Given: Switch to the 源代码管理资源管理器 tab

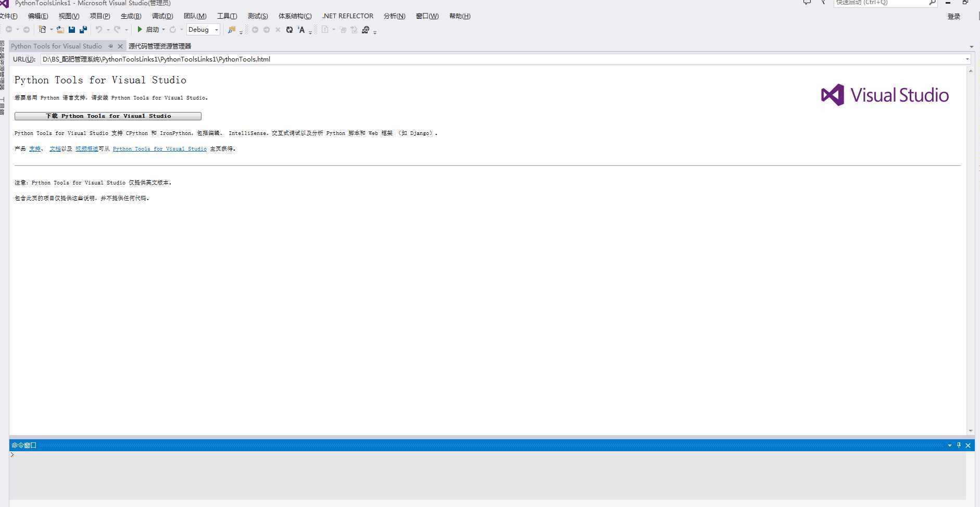Looking at the screenshot, I should coord(160,46).
